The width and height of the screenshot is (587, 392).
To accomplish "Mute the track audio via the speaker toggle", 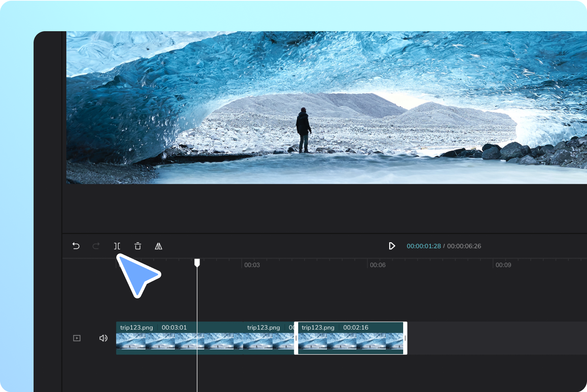I will pos(103,338).
